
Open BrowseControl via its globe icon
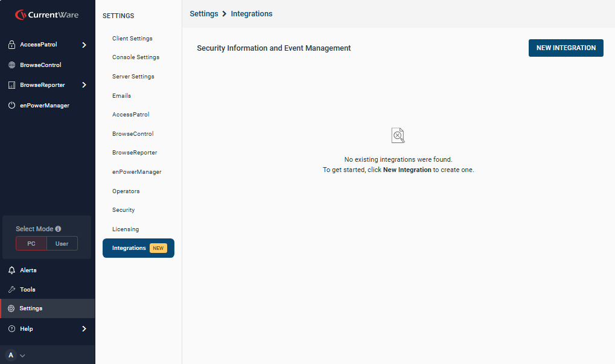click(11, 65)
